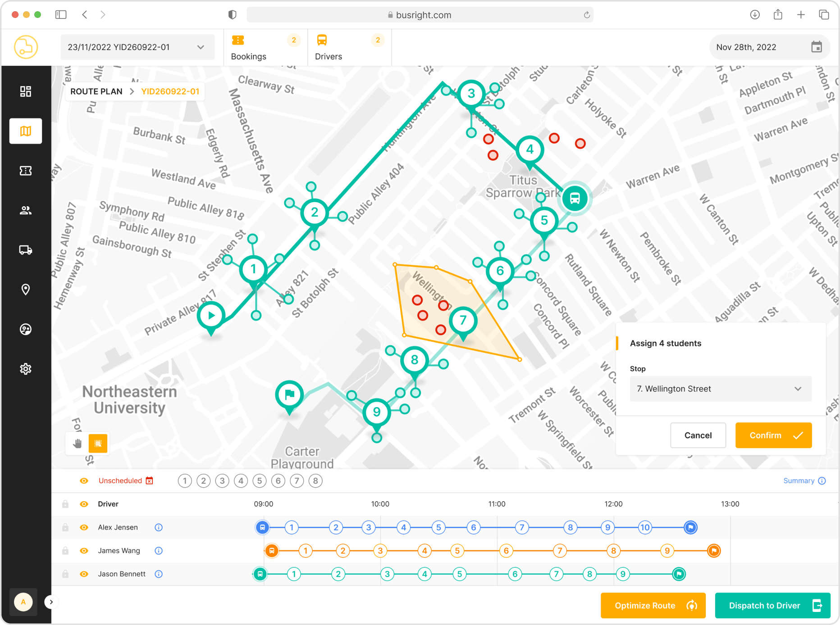Image resolution: width=840 pixels, height=625 pixels.
Task: Select the map view icon in sidebar
Action: 25,131
